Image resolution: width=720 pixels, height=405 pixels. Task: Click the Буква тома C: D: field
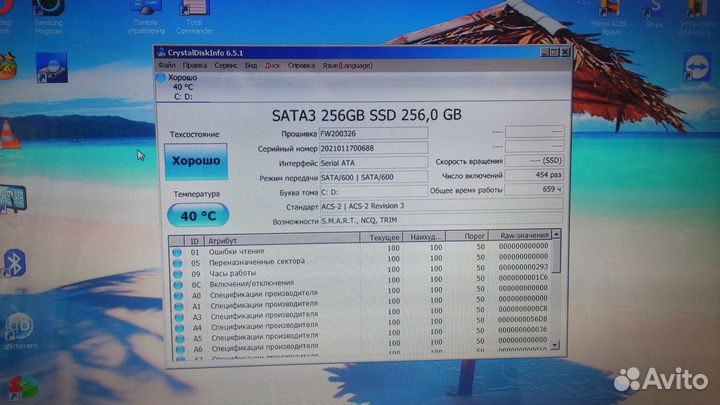tap(373, 192)
